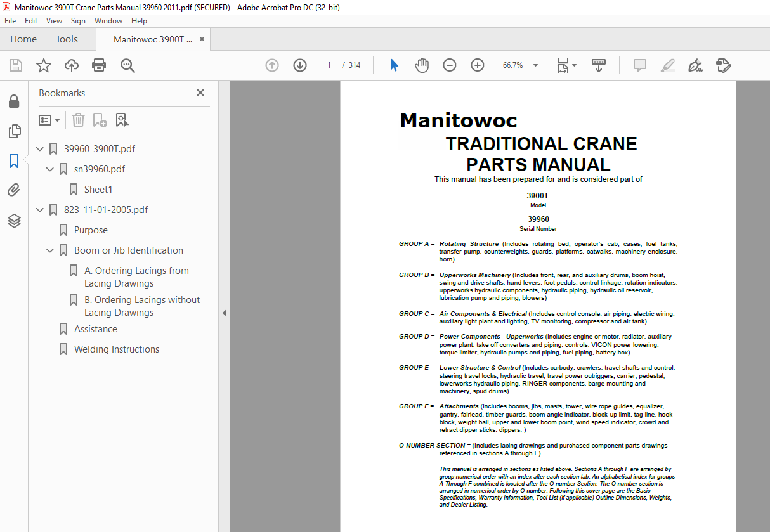This screenshot has width=770, height=532.
Task: Jump to the sn39960.pdf bookmark
Action: click(x=100, y=169)
